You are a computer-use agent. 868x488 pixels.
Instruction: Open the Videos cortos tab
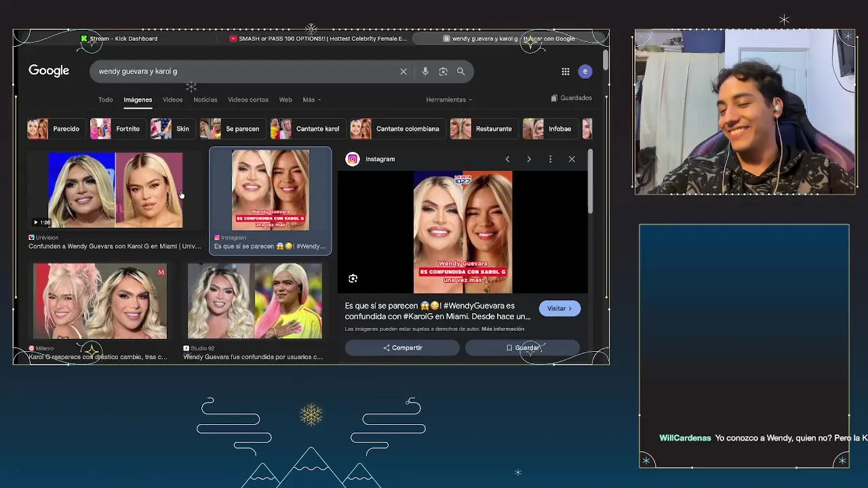point(248,100)
